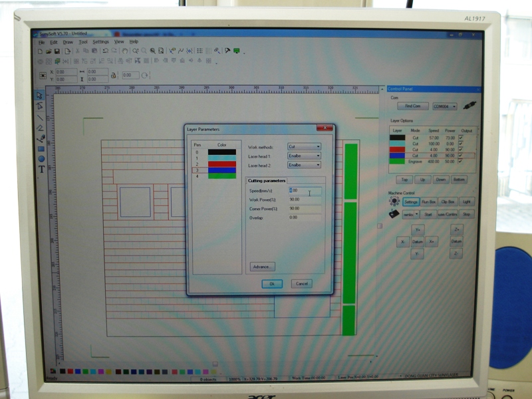Open the Work methods dropdown

(305, 147)
